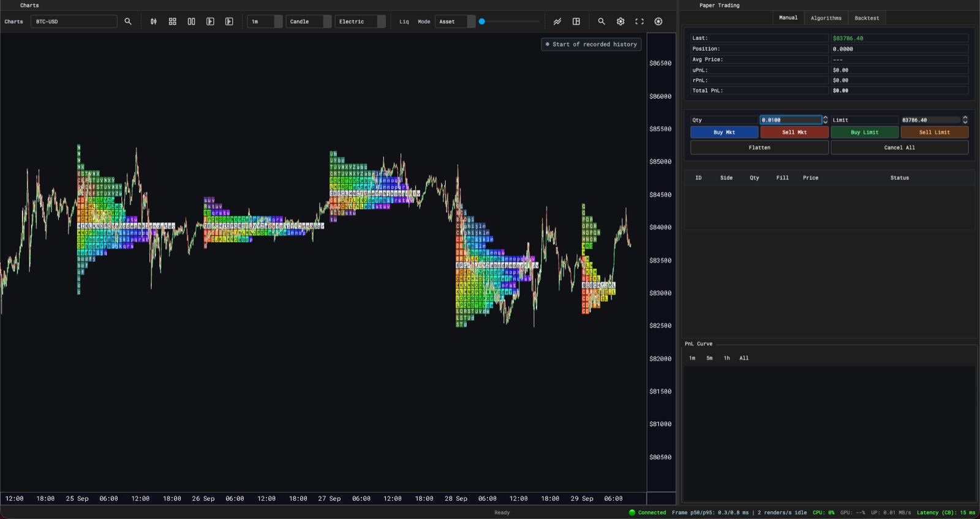The width and height of the screenshot is (980, 519).
Task: Toggle the side panel layout icon
Action: coord(576,21)
